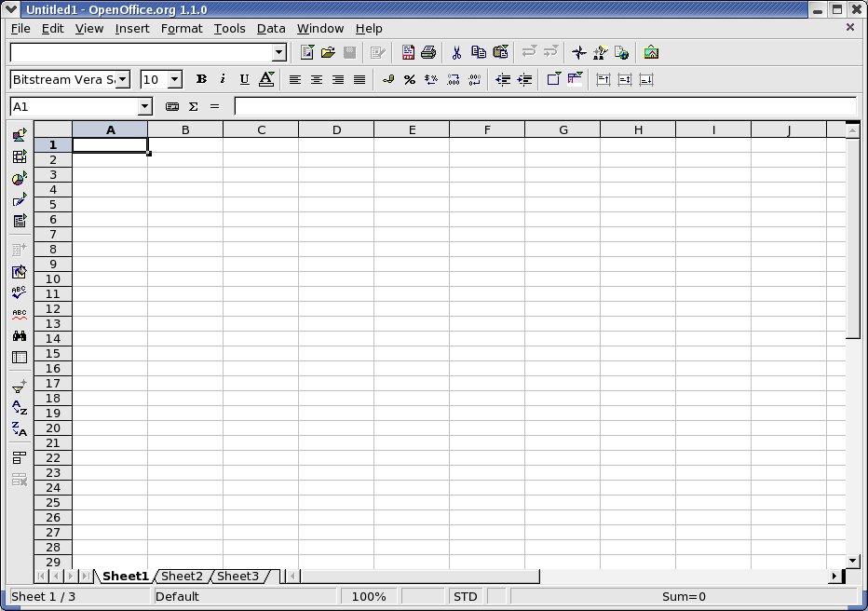This screenshot has height=611, width=868.
Task: Copy selection using the copy icon
Action: 479,52
